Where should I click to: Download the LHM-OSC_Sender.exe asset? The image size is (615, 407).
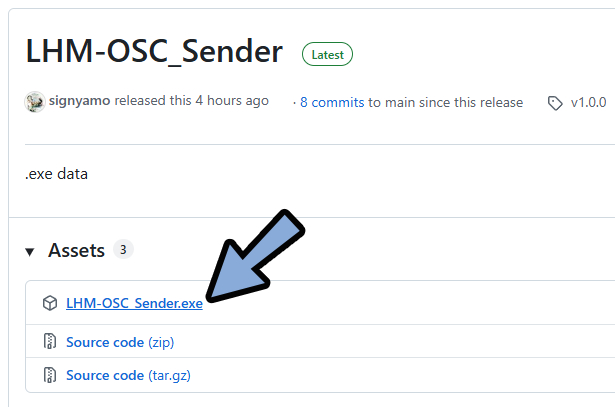pyautogui.click(x=134, y=303)
